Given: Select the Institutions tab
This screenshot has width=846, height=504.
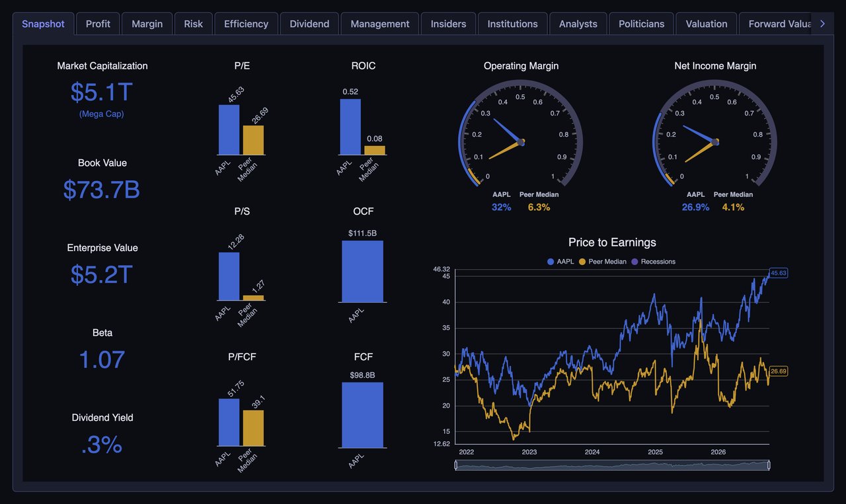Looking at the screenshot, I should [512, 24].
